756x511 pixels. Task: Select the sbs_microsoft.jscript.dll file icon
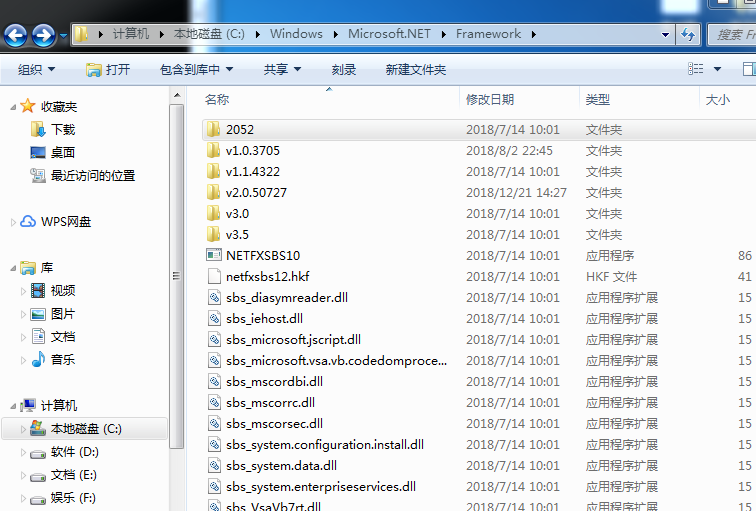coord(214,339)
